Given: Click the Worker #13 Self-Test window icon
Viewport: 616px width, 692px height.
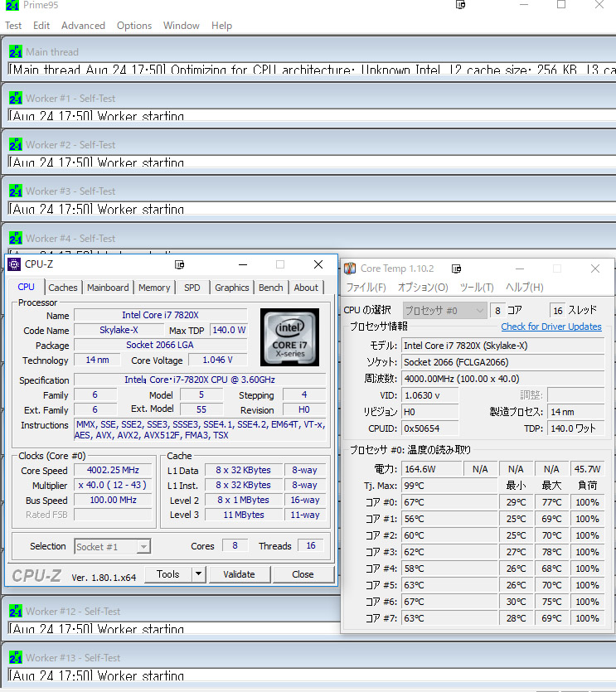Looking at the screenshot, I should (x=16, y=657).
